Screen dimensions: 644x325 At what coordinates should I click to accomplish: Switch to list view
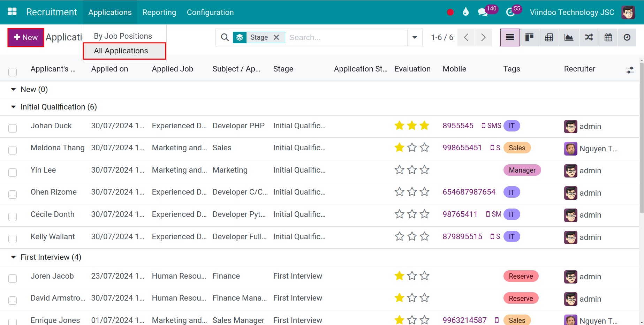(510, 37)
